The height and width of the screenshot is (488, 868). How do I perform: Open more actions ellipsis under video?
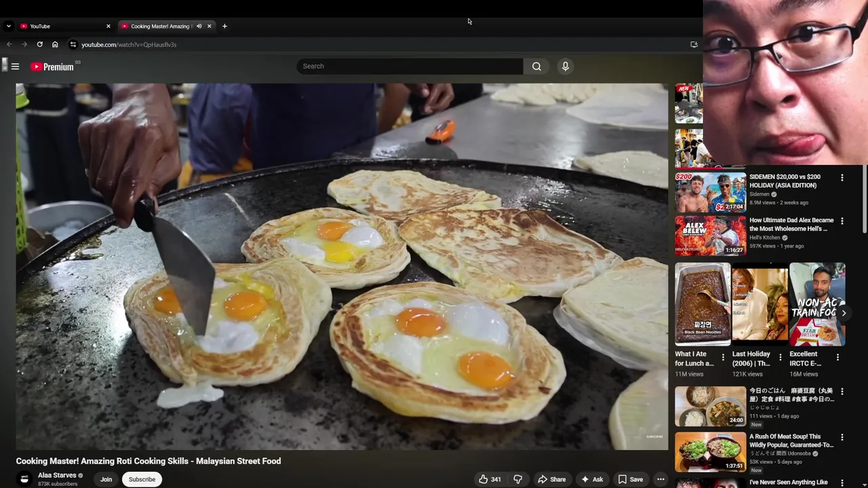[660, 479]
